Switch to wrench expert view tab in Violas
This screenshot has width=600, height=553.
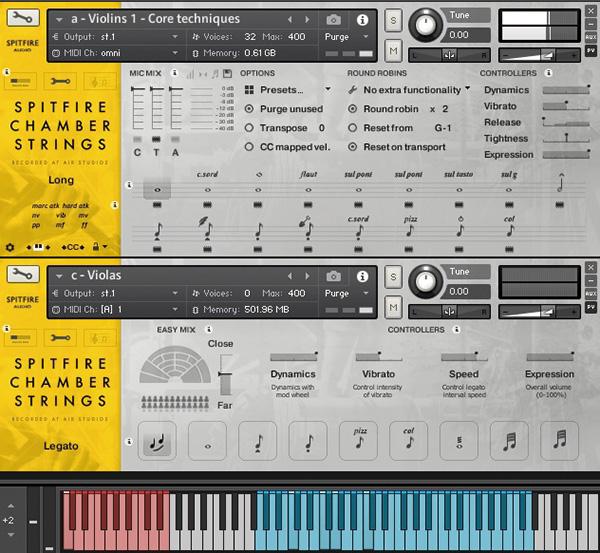coord(60,338)
